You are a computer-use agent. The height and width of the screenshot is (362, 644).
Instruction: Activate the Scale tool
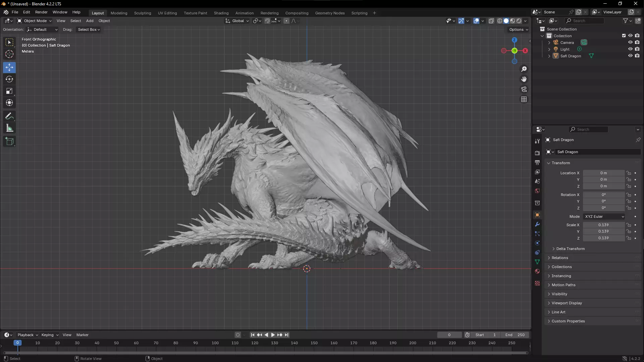coord(9,91)
